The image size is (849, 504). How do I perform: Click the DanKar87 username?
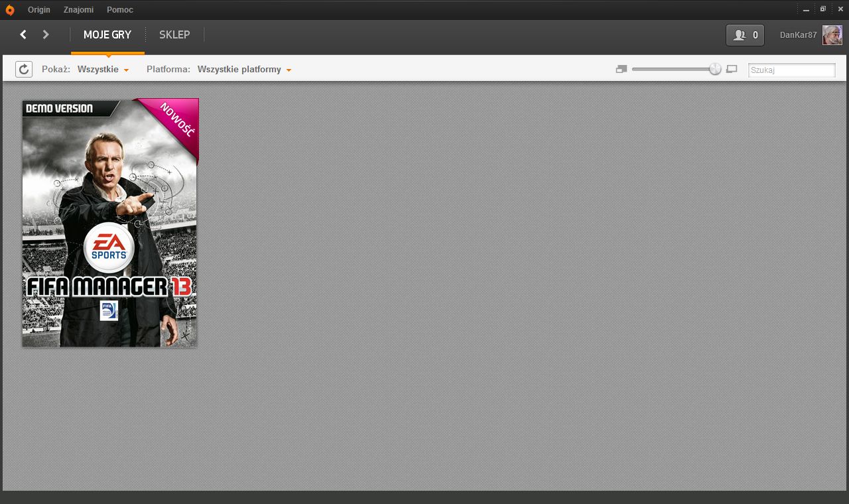[x=798, y=35]
